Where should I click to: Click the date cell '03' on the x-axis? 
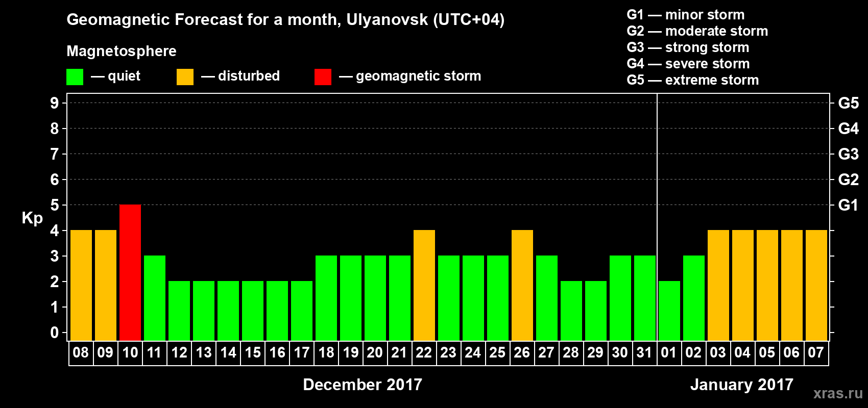click(x=718, y=353)
